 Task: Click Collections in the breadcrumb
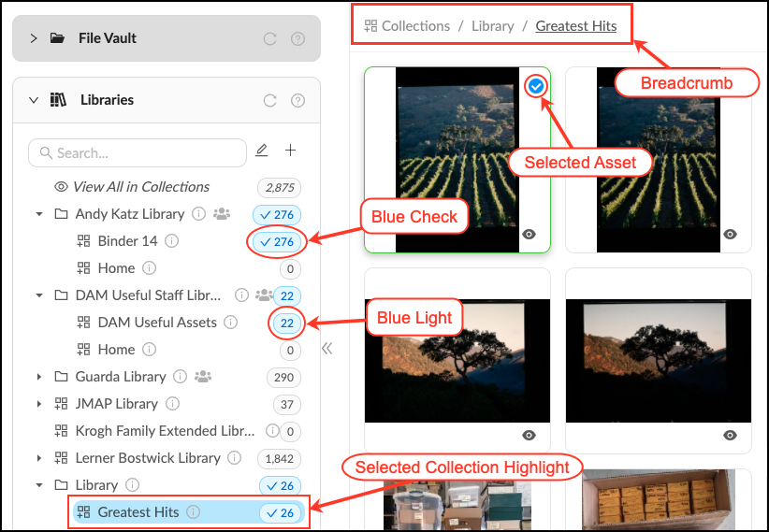point(414,26)
